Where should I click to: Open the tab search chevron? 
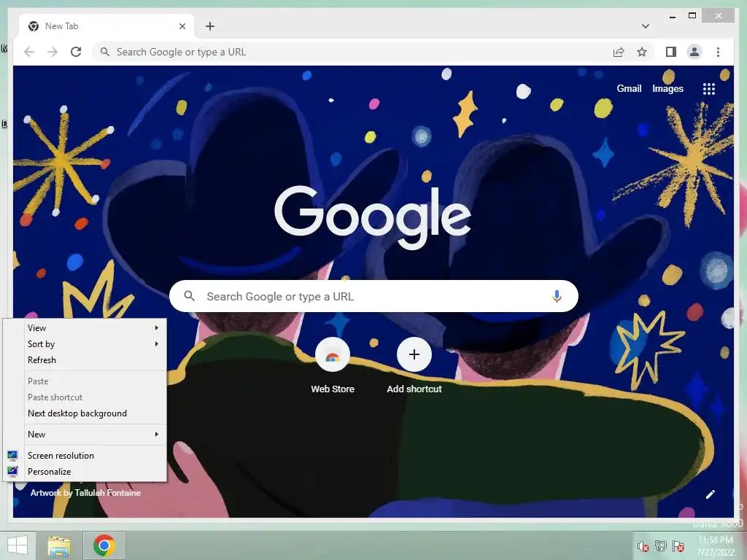coord(646,26)
